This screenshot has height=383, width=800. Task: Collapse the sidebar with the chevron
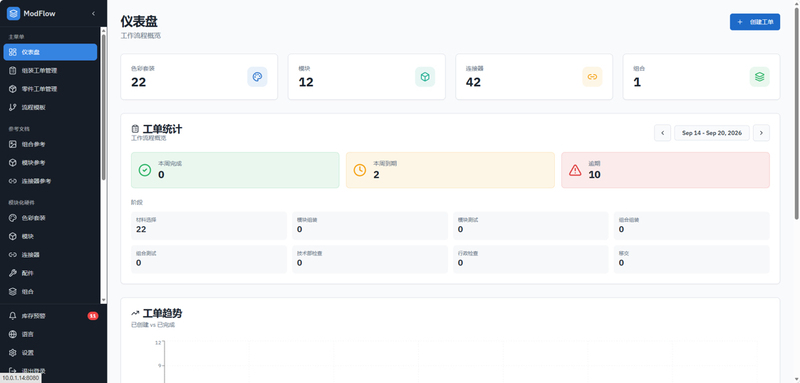93,14
